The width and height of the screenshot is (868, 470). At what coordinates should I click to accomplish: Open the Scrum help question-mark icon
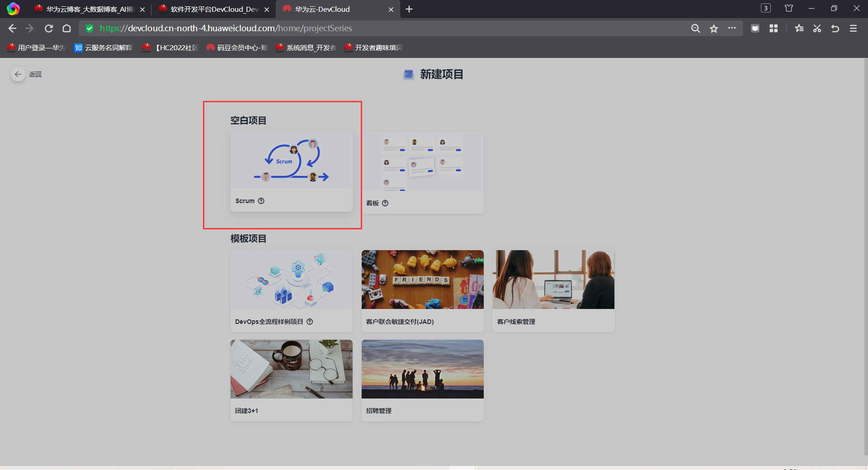(261, 201)
